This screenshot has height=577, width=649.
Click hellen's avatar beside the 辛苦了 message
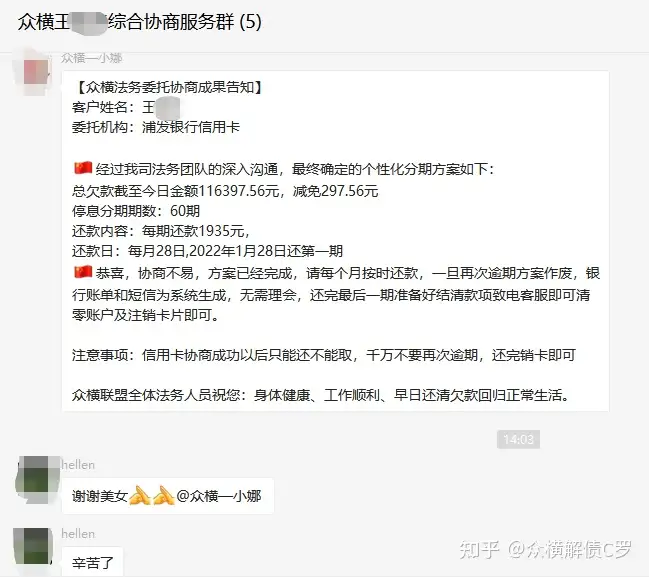click(x=34, y=546)
